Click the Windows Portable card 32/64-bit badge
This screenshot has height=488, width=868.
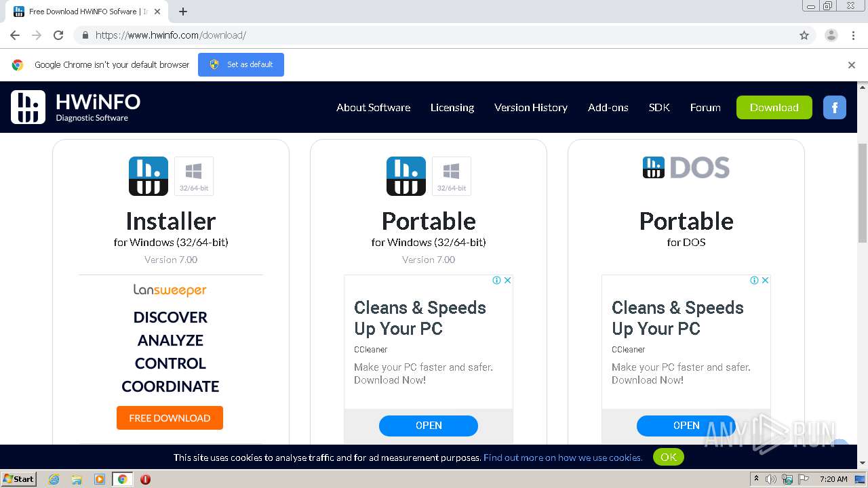[452, 176]
